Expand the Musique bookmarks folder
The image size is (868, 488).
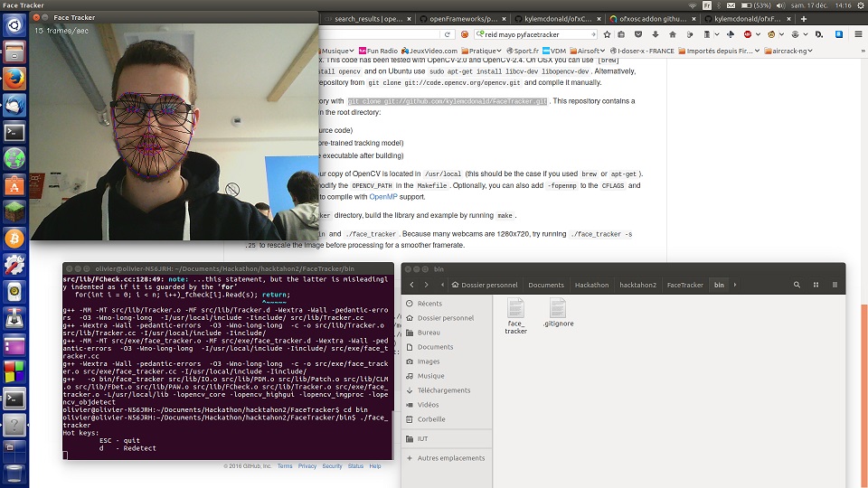337,51
